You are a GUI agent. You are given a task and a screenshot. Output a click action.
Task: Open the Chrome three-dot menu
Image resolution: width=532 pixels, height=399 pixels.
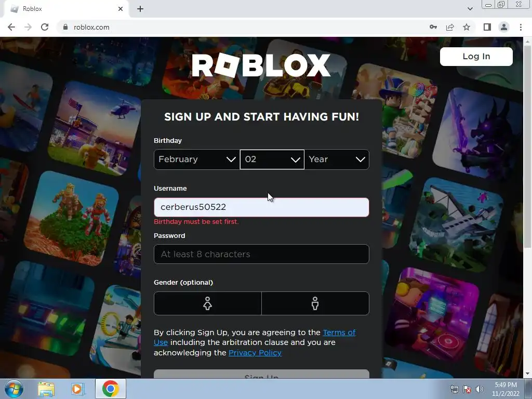pyautogui.click(x=521, y=27)
